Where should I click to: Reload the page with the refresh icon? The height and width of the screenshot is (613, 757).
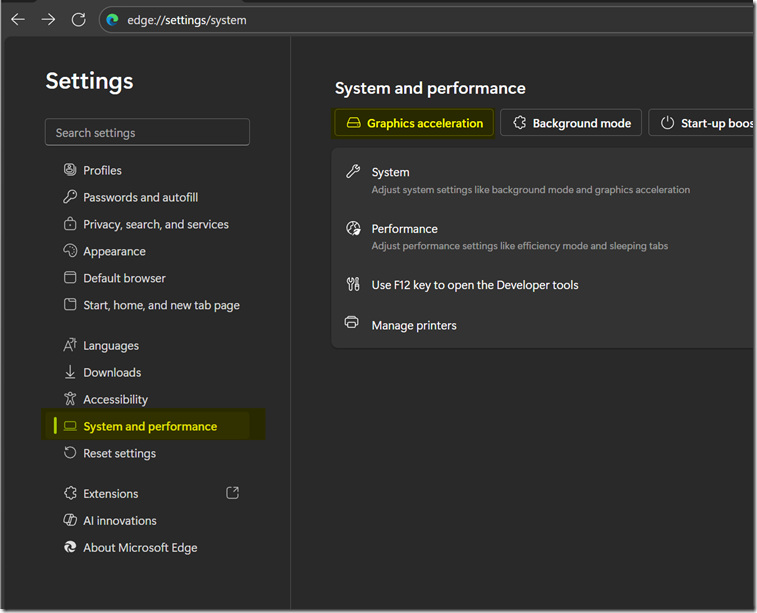[78, 19]
